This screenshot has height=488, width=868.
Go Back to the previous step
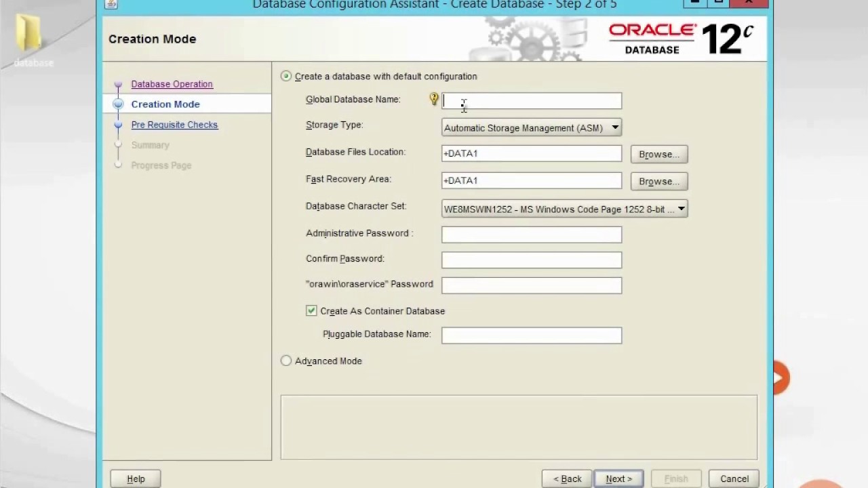pos(568,479)
